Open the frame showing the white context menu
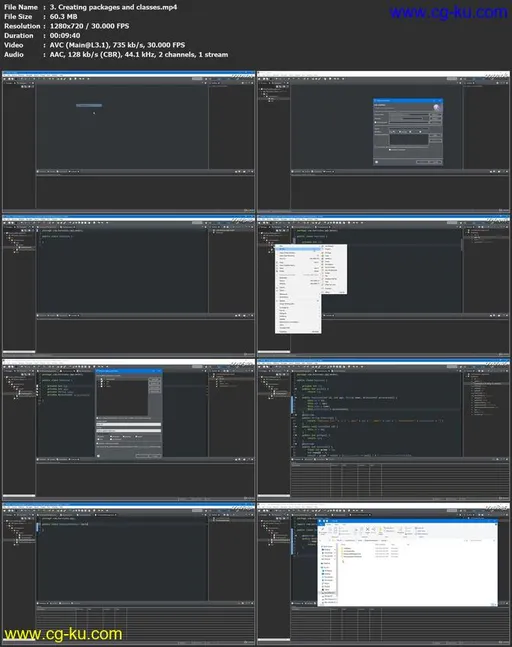Image resolution: width=512 pixels, height=647 pixels. point(383,286)
